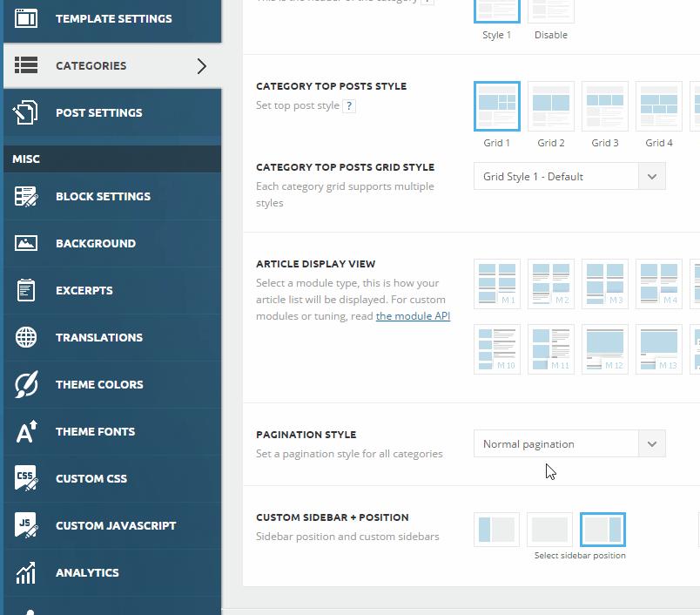Open Background settings

tap(112, 243)
